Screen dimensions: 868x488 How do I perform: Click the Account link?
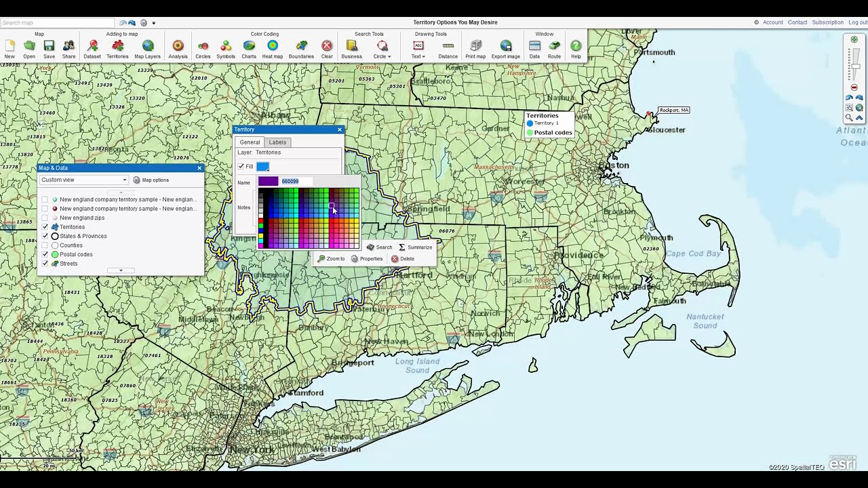pos(773,22)
